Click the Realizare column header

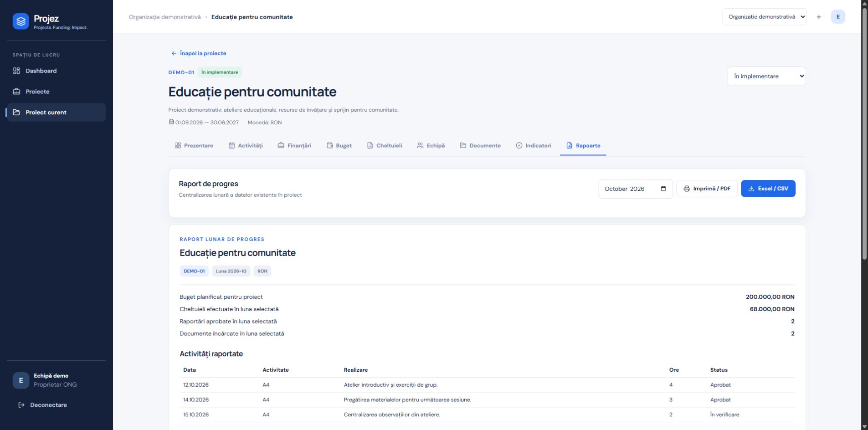pyautogui.click(x=355, y=370)
